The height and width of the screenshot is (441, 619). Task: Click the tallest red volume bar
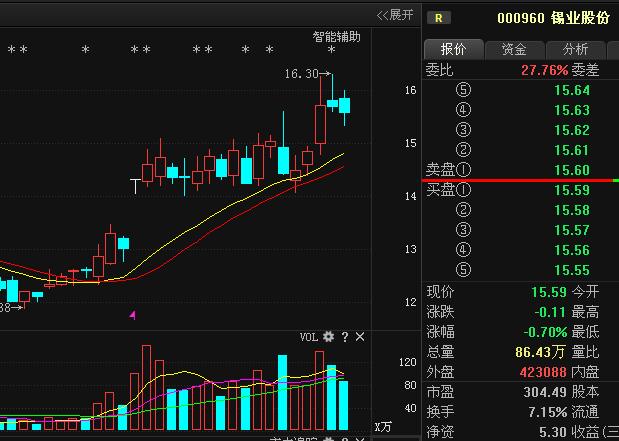(146, 388)
